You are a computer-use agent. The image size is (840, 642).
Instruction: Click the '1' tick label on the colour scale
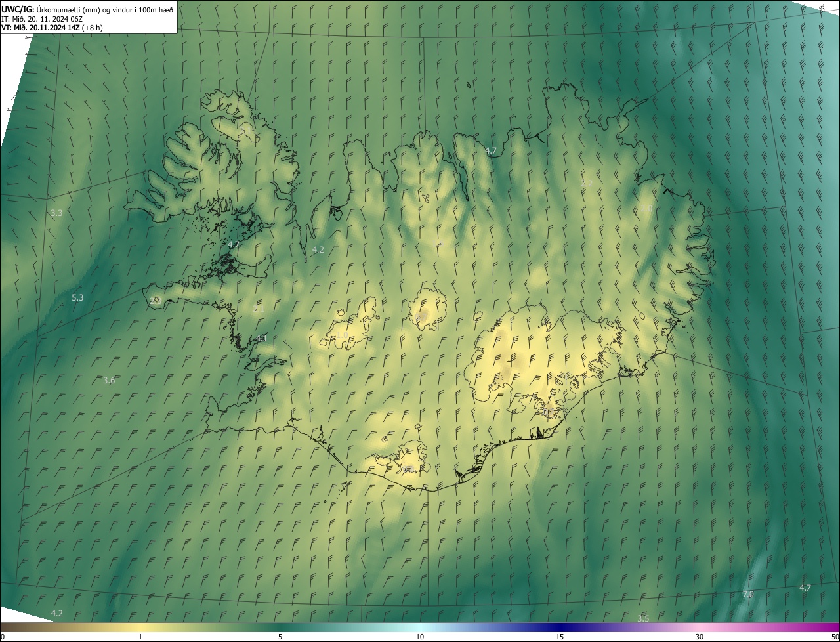(140, 637)
